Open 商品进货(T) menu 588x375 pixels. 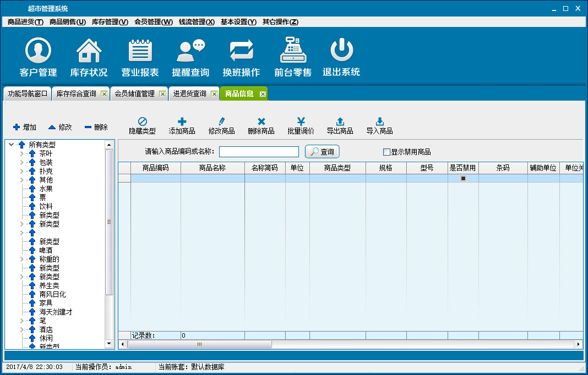pos(25,22)
